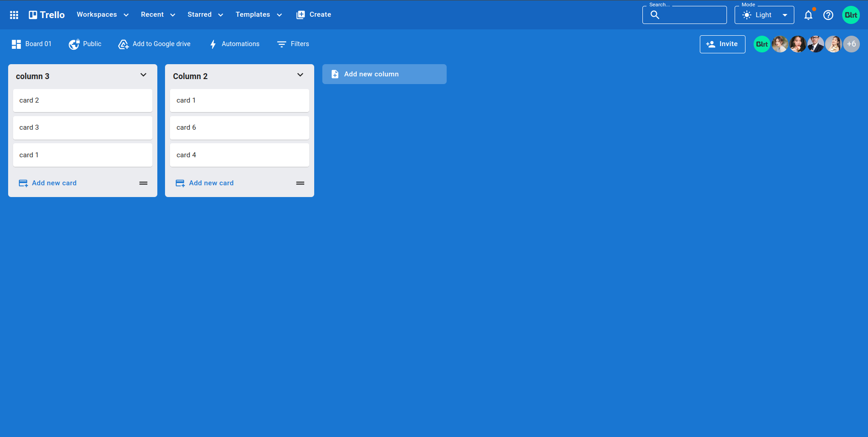Click Add new column
Screen dimensions: 868x437
384,74
